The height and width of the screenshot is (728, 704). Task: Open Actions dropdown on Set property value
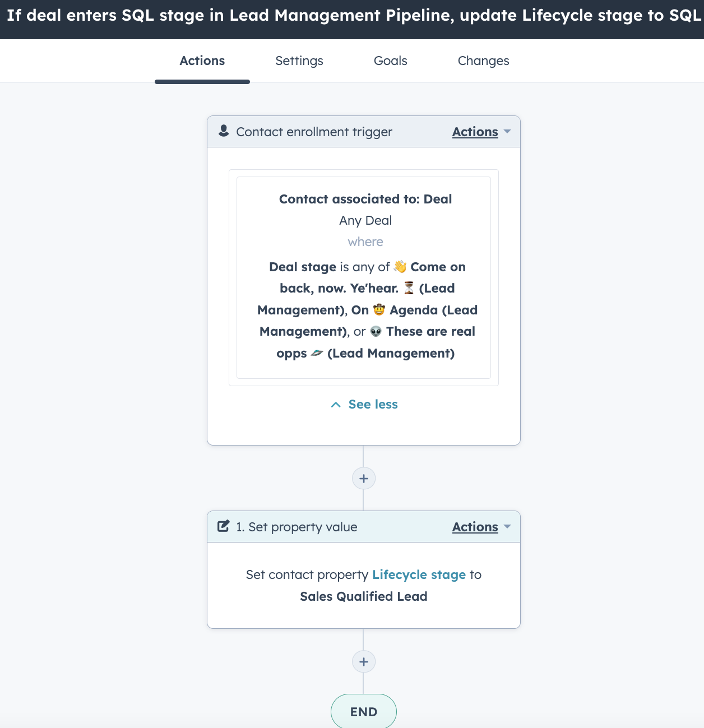coord(481,527)
